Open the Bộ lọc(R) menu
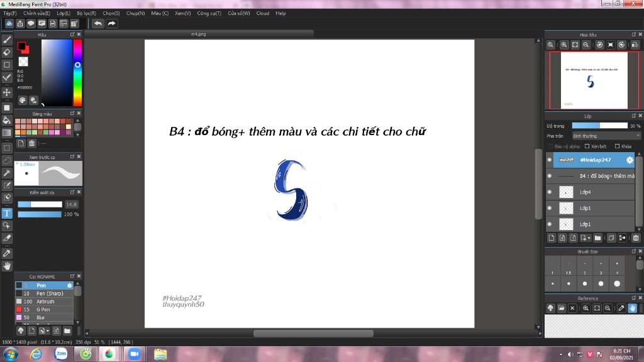 click(86, 13)
